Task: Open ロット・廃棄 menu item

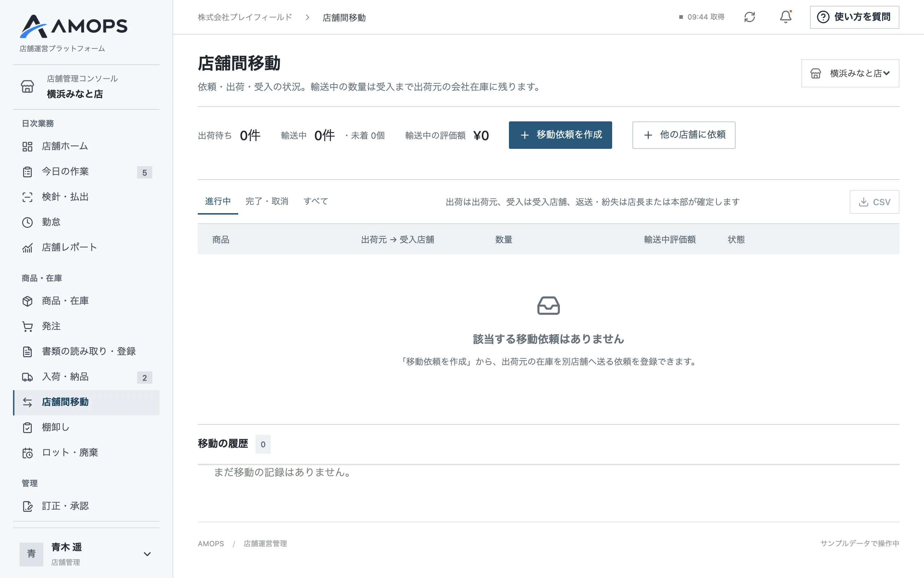Action: 86,453
